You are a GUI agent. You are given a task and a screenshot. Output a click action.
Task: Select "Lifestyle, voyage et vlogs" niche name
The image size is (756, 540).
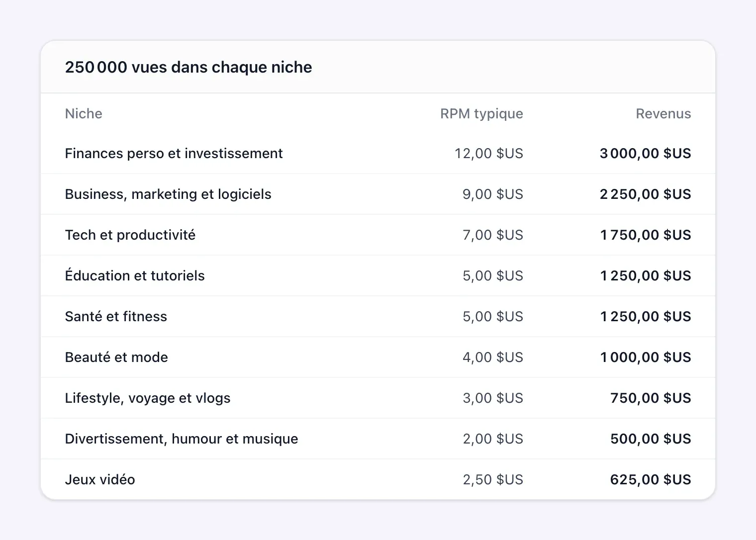pos(148,398)
